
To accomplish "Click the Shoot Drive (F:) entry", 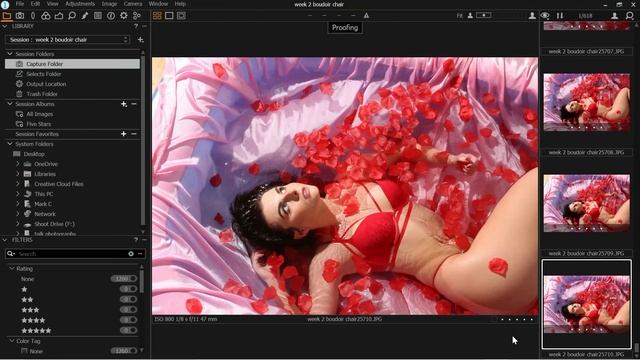I will (54, 224).
